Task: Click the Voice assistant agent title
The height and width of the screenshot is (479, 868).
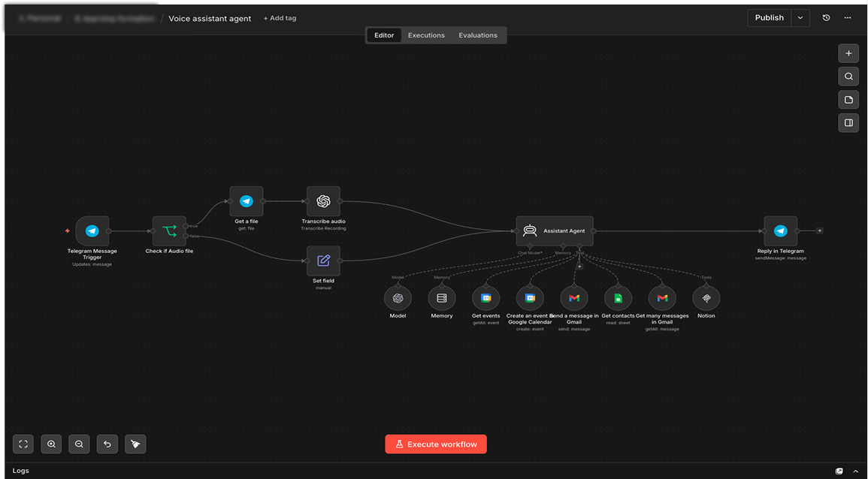Action: 210,18
